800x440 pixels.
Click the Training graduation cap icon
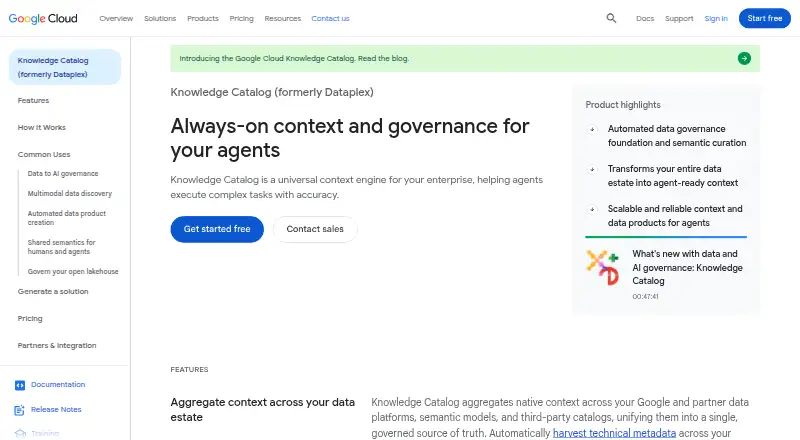pyautogui.click(x=20, y=433)
